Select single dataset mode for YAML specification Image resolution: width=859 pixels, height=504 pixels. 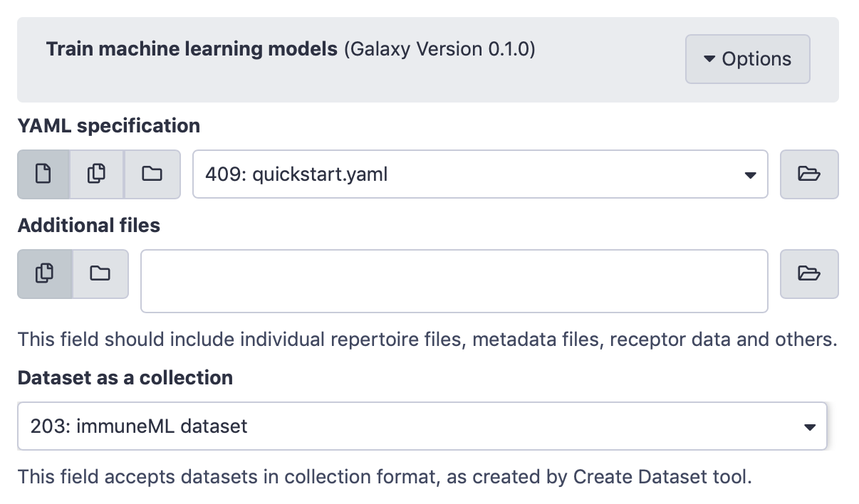43,174
